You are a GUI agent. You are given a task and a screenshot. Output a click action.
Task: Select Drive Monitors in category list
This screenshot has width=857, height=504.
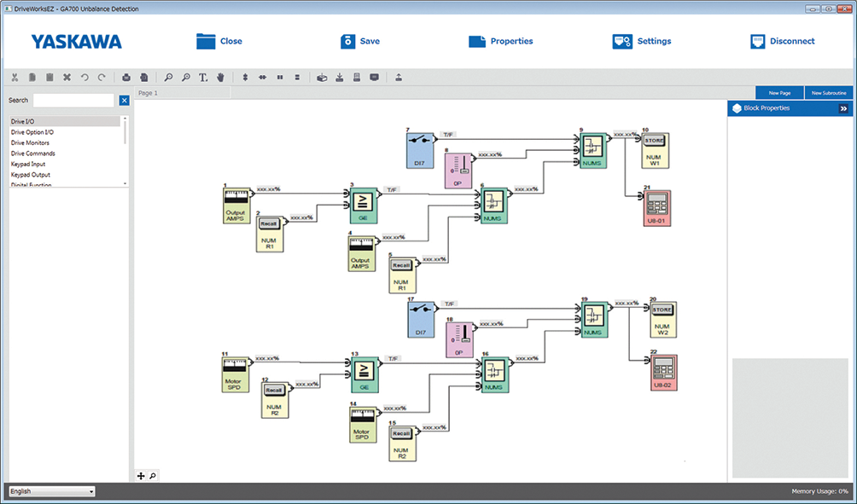(30, 143)
